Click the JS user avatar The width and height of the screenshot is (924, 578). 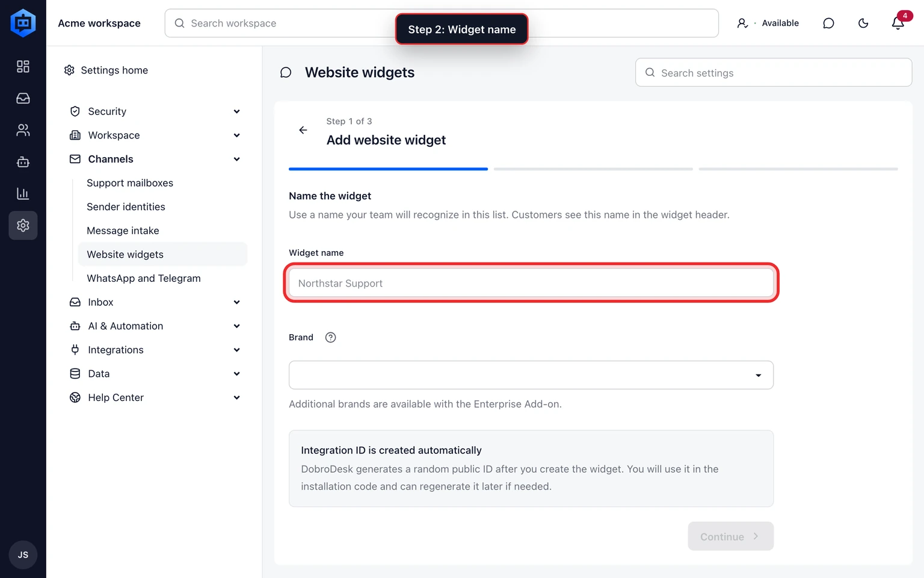tap(23, 555)
